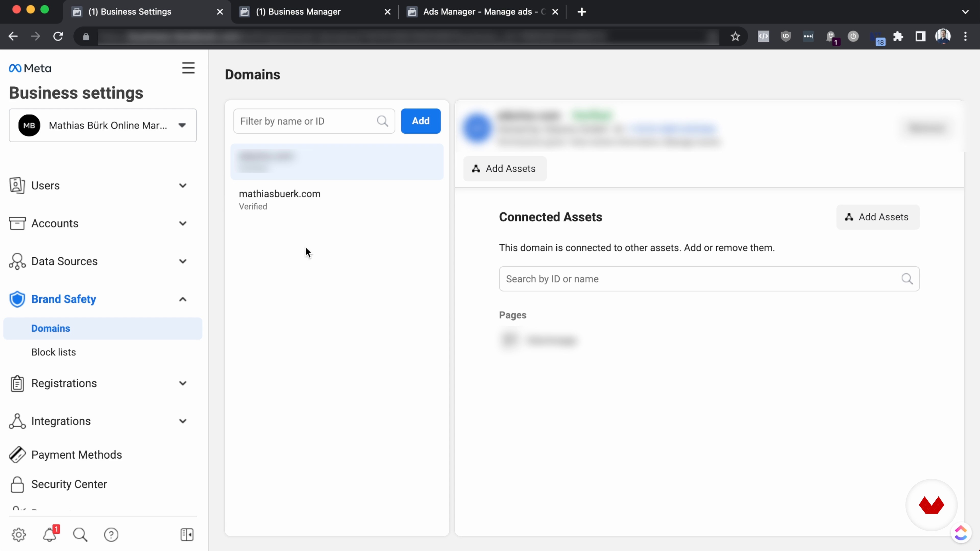Go back in browser history
The width and height of the screenshot is (980, 551).
coord(13,36)
